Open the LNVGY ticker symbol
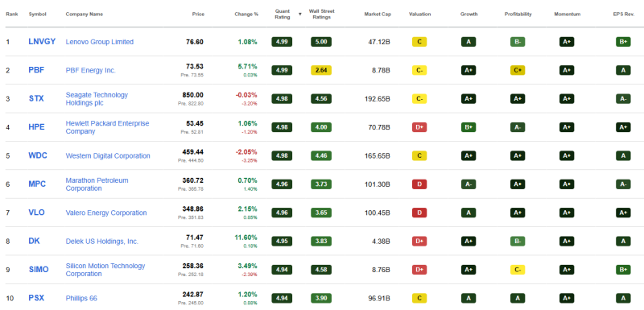This screenshot has width=644, height=310. click(42, 42)
